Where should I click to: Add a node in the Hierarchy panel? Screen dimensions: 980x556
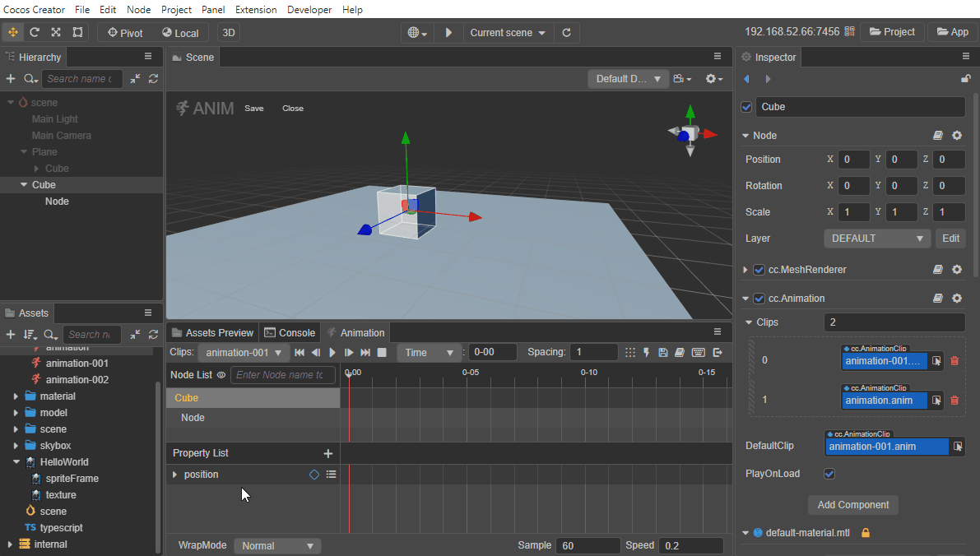(11, 79)
